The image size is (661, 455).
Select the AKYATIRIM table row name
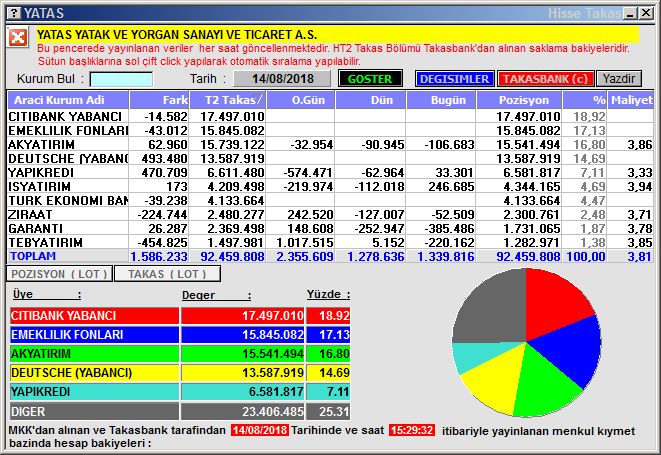[x=41, y=145]
